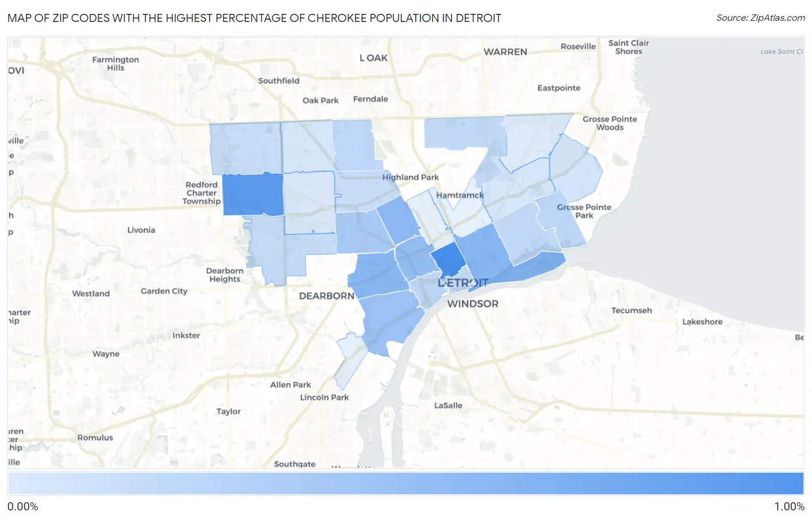Click the Grosse Pointe Park label
This screenshot has height=519, width=812.
point(584,211)
